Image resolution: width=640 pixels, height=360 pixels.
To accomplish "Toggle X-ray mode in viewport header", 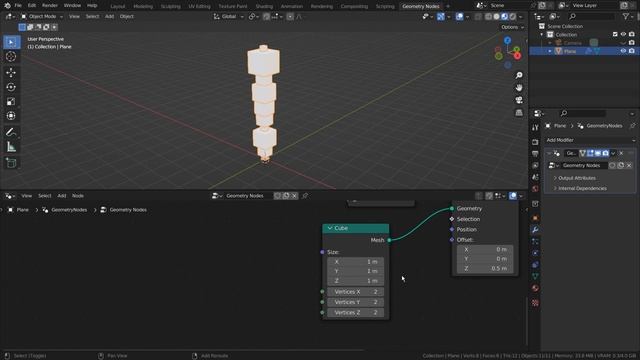I will tap(478, 17).
